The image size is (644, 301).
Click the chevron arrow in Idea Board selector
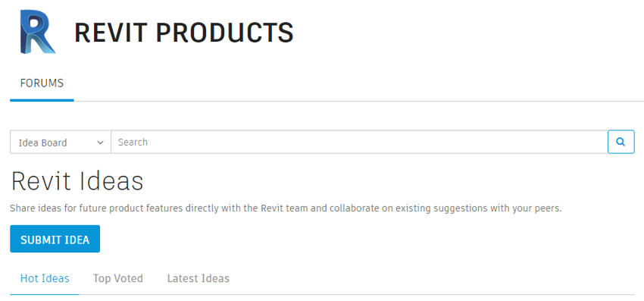(x=100, y=143)
